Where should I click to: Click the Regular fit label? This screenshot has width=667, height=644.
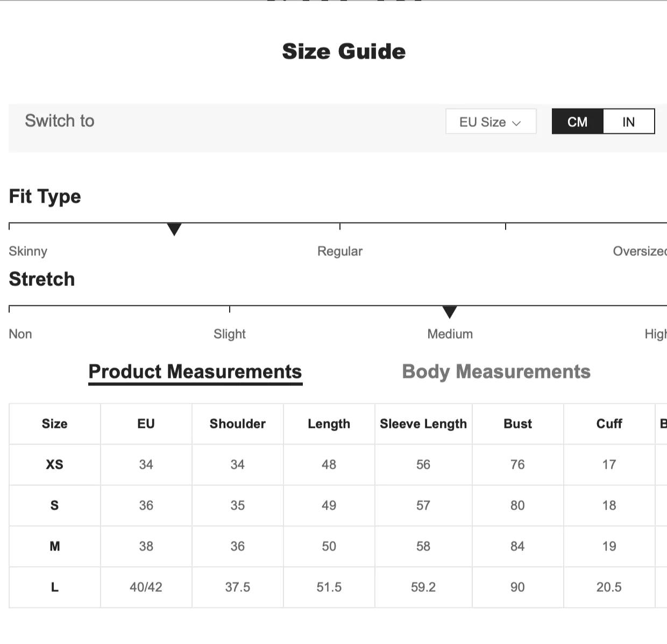coord(340,251)
